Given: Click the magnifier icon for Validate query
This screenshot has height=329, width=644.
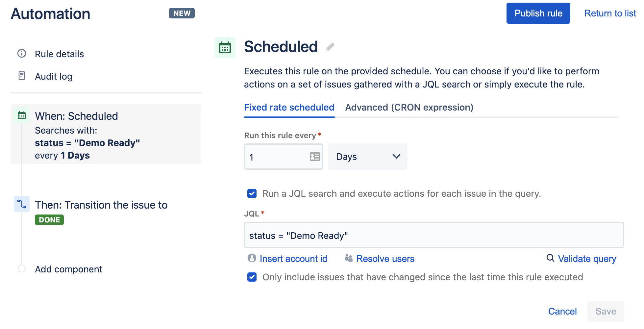Looking at the screenshot, I should (550, 259).
